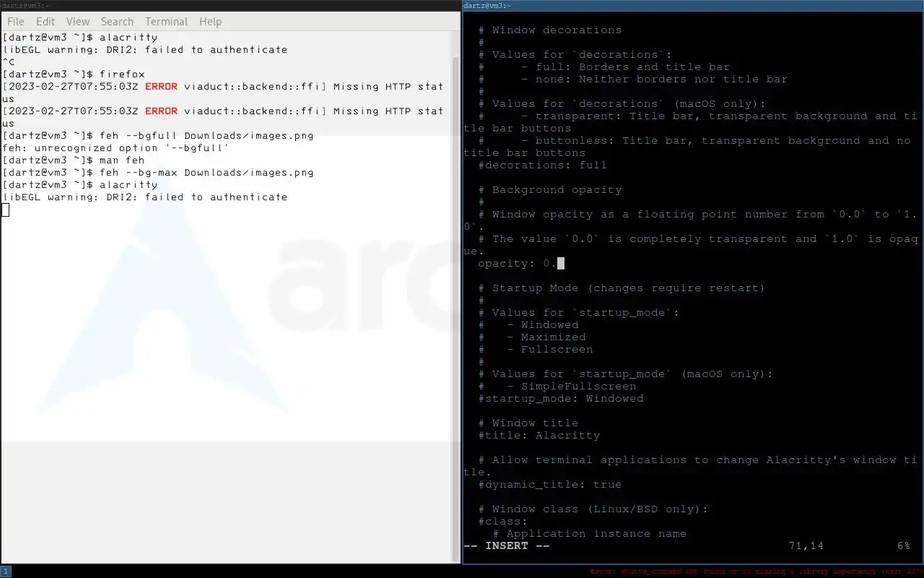Click the '# Allow terminal applications to change' comment
The width and height of the screenshot is (924, 578).
click(690, 466)
